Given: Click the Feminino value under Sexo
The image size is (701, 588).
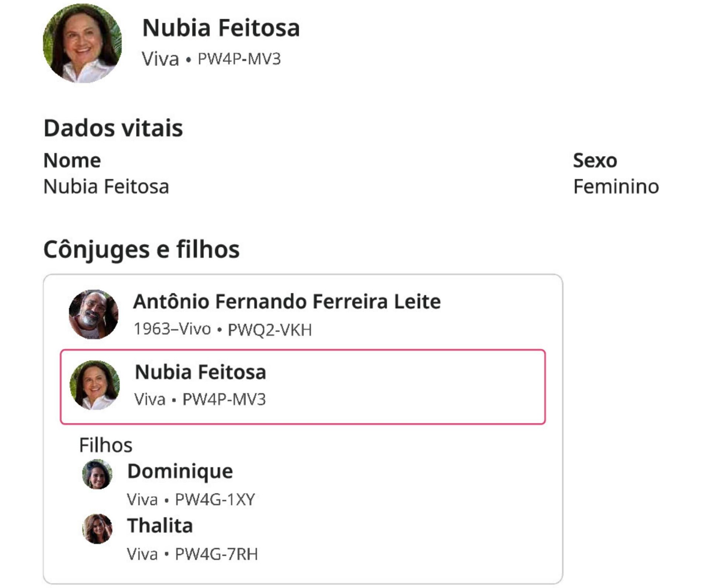Looking at the screenshot, I should [x=616, y=186].
